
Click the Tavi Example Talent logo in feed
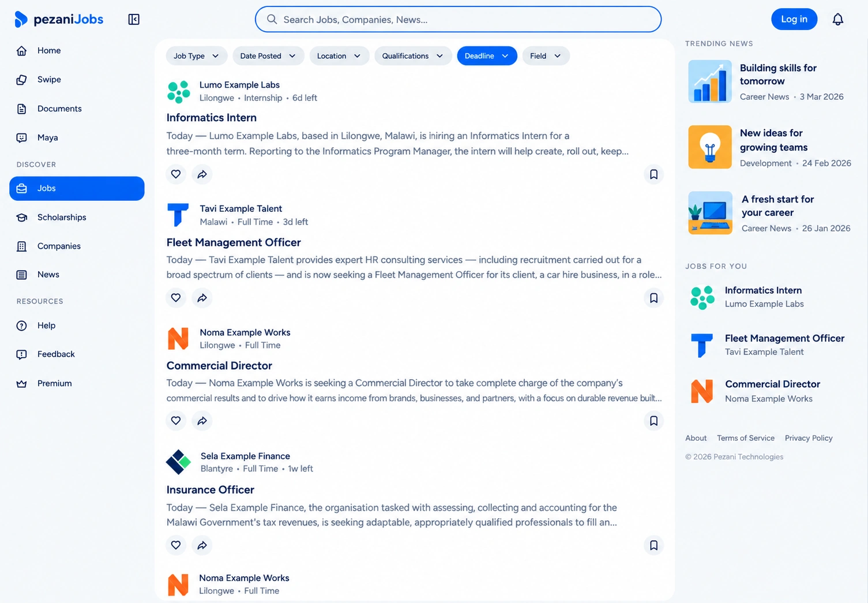pyautogui.click(x=178, y=215)
